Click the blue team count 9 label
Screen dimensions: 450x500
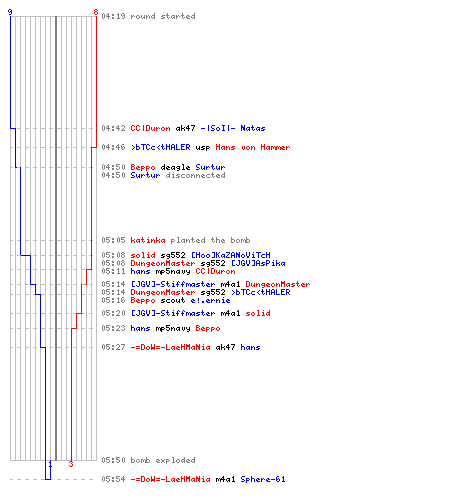coord(10,12)
